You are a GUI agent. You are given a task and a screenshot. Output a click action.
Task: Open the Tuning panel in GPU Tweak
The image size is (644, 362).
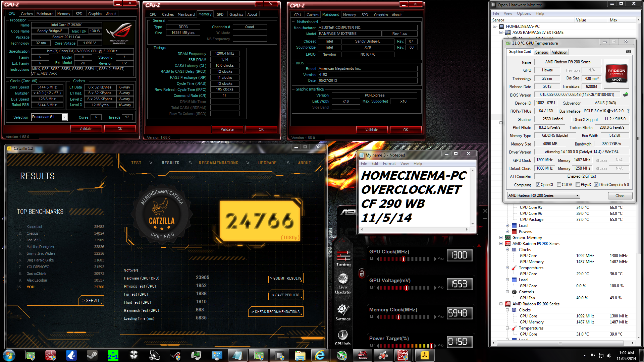point(343,258)
